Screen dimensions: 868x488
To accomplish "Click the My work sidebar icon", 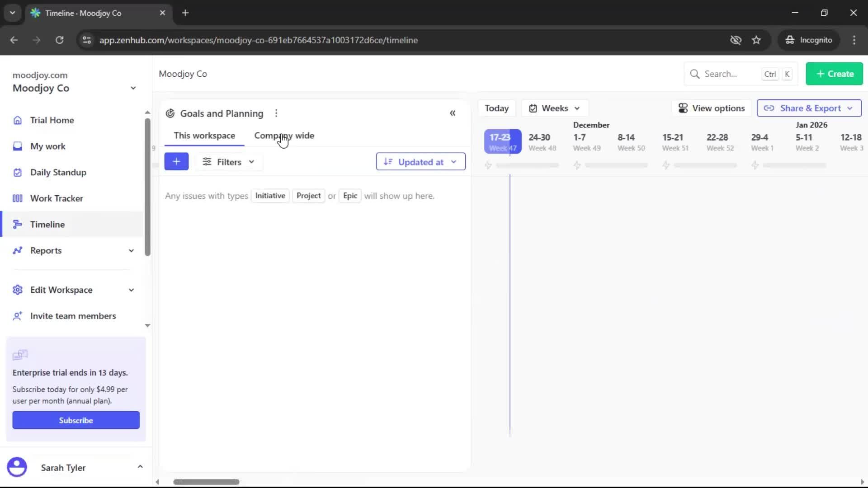I will pyautogui.click(x=17, y=146).
